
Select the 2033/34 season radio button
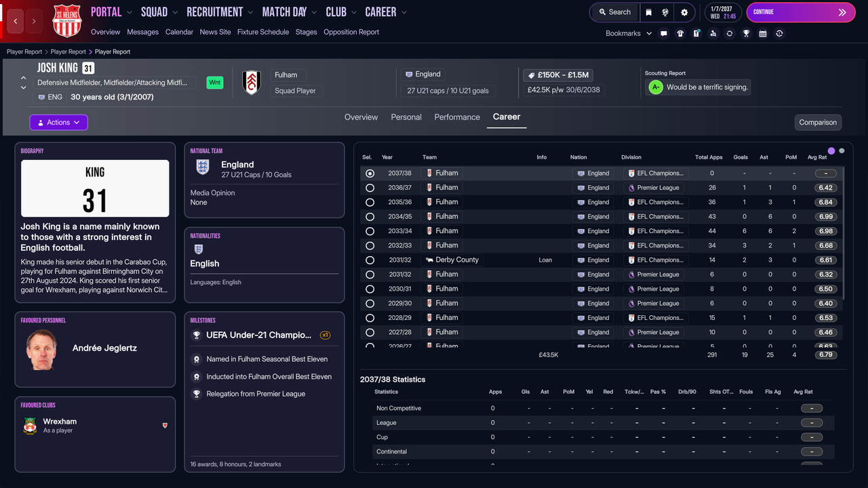pos(370,231)
